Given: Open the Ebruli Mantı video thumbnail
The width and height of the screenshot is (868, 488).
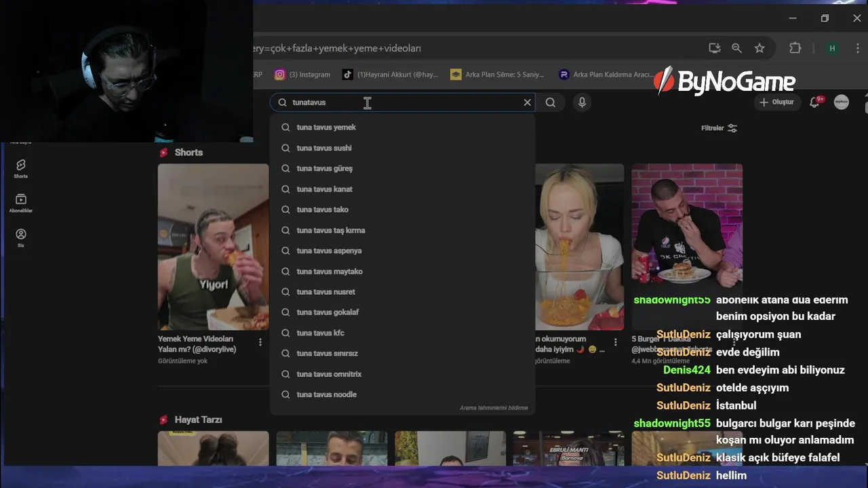Looking at the screenshot, I should point(568,449).
